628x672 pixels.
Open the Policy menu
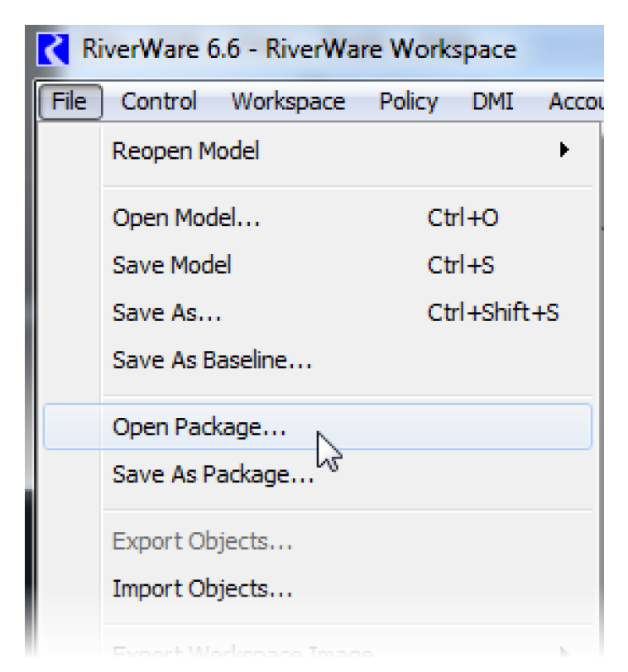(x=409, y=101)
